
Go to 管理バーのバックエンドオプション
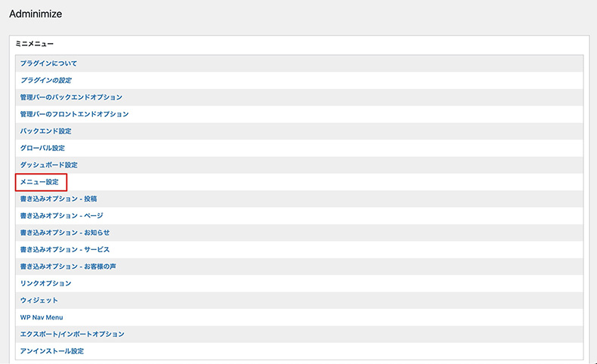pyautogui.click(x=71, y=97)
